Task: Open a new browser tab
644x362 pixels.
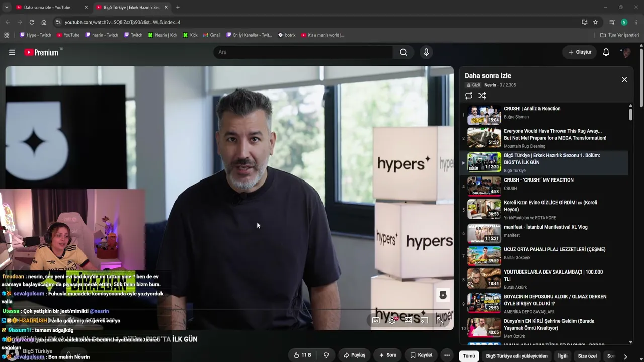Action: click(x=178, y=7)
